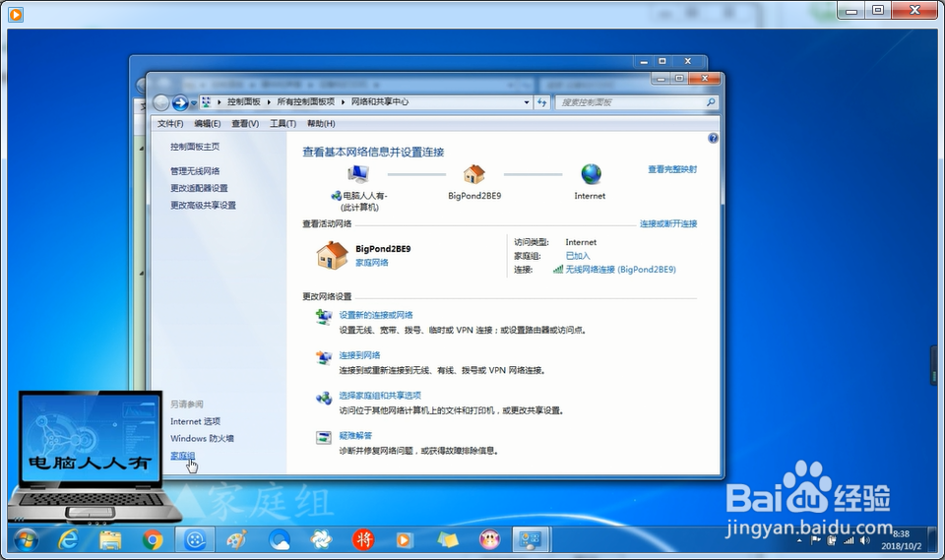Click into the 搜索控制面板 search field
The width and height of the screenshot is (945, 560).
pyautogui.click(x=630, y=102)
